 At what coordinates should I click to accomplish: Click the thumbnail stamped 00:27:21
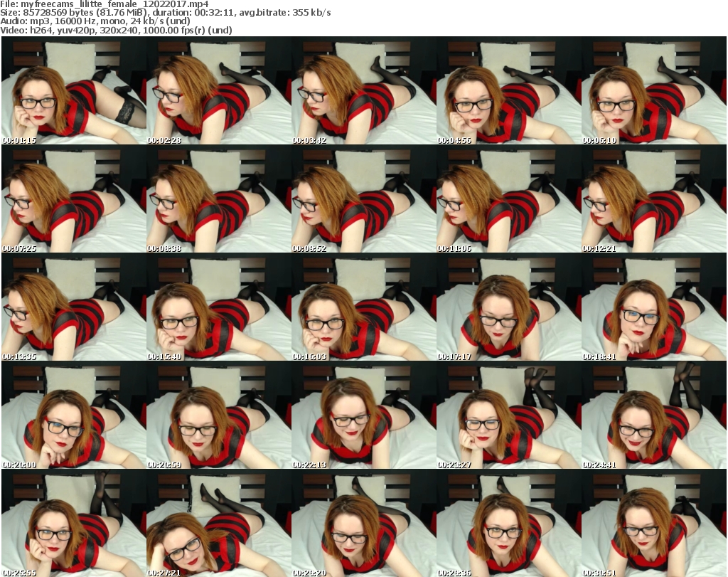pyautogui.click(x=219, y=524)
